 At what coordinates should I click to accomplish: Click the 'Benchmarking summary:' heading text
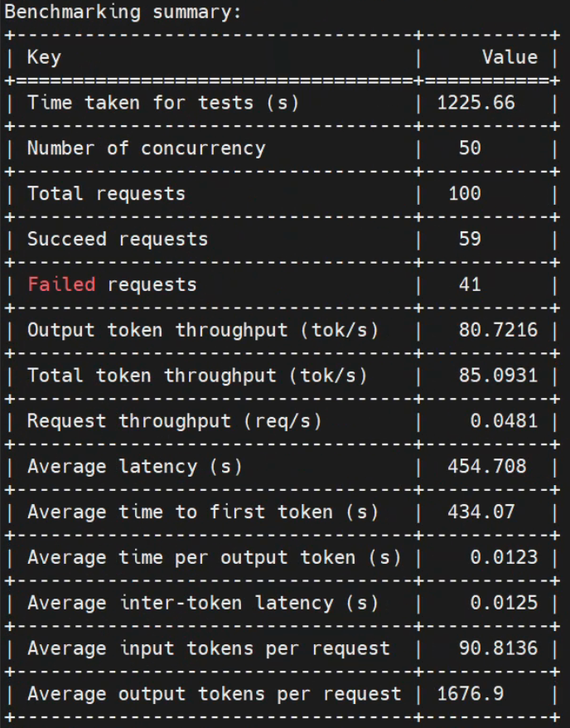[123, 12]
